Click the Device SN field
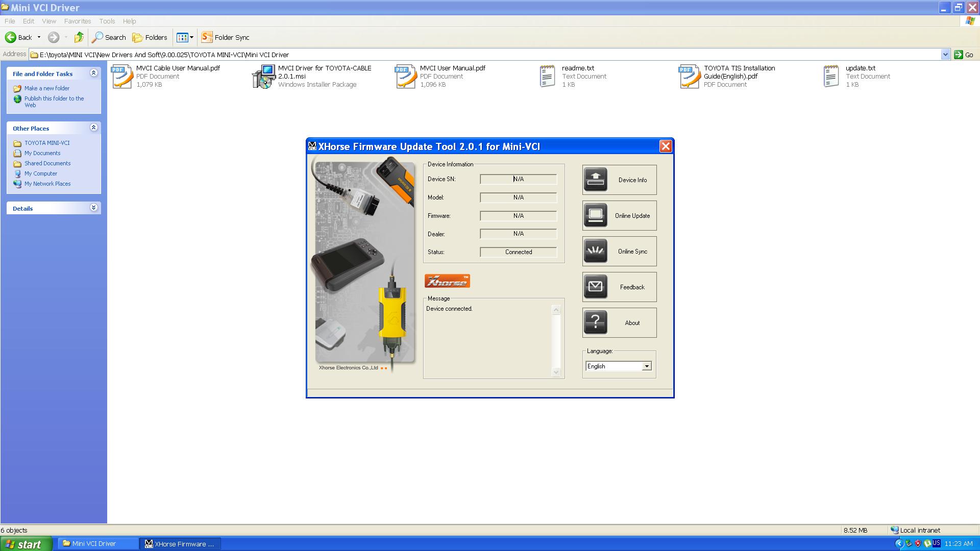 pos(518,179)
